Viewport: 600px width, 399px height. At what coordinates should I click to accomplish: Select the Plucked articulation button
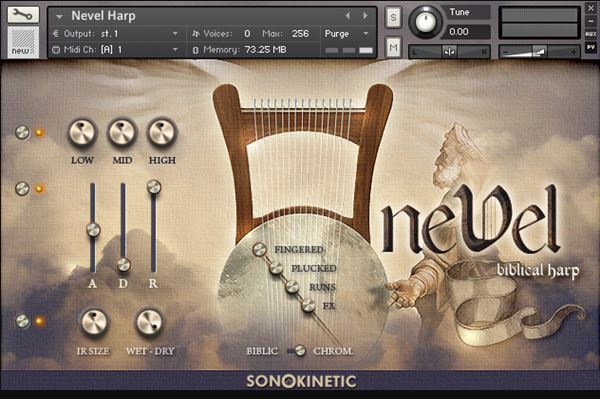tap(276, 268)
